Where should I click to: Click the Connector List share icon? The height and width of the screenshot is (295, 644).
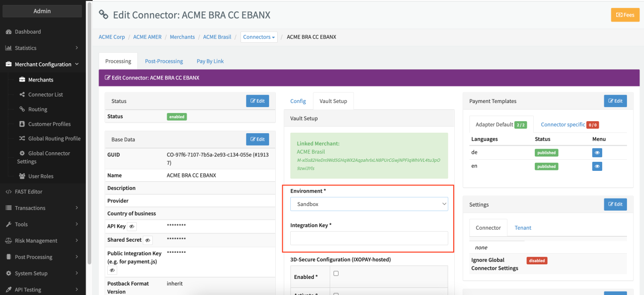pyautogui.click(x=22, y=94)
